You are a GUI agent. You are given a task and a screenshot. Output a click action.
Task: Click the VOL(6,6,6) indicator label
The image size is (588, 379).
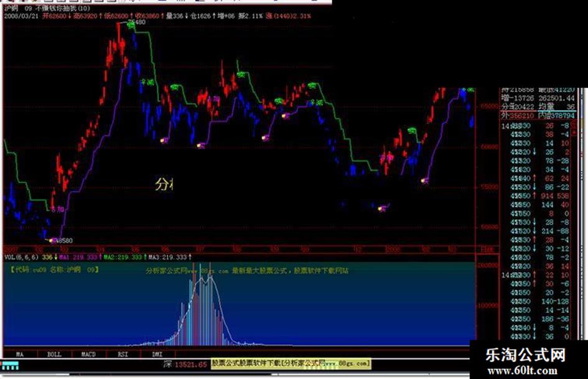coord(21,257)
